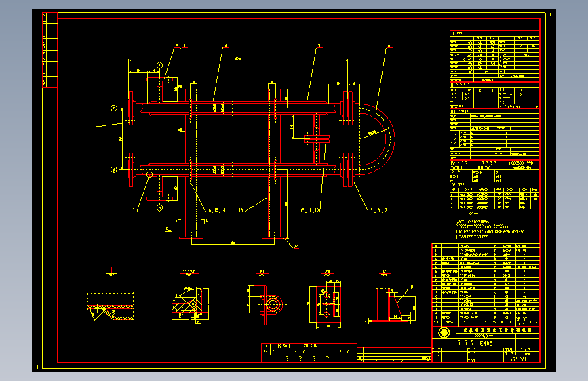
Task: Click the callout label 17 near support base
Action: [x=296, y=246]
